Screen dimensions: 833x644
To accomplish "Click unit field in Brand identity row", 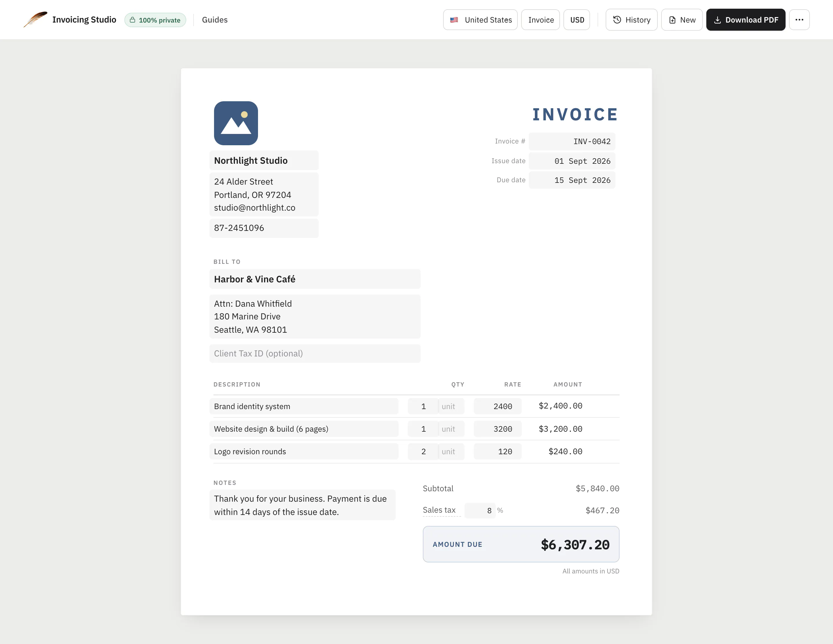I will [x=451, y=406].
